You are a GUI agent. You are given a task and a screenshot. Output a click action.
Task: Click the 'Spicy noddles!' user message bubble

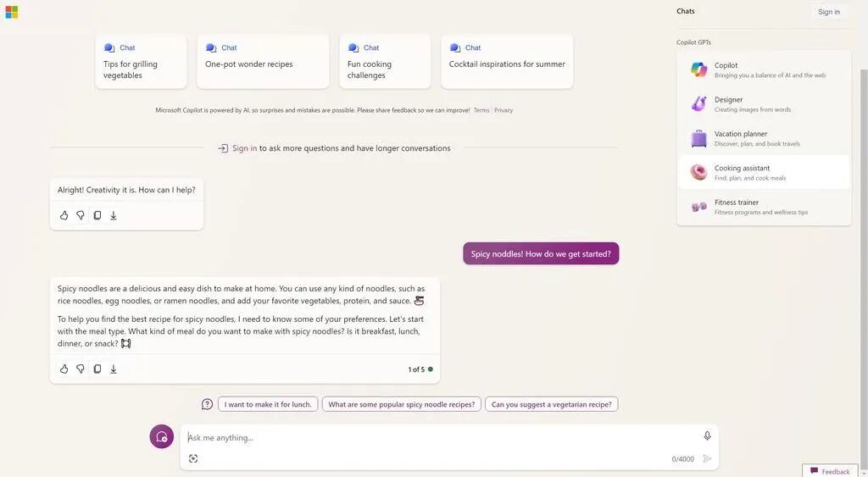[x=541, y=254]
